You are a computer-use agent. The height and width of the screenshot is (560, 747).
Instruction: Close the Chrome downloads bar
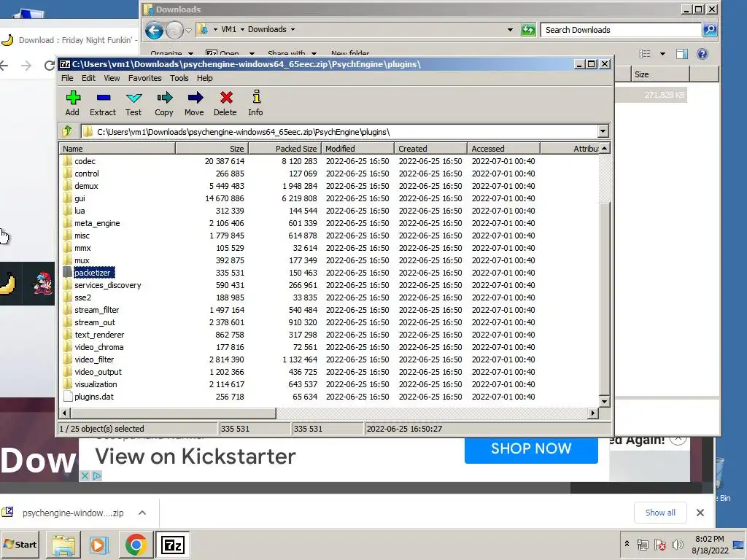[700, 513]
